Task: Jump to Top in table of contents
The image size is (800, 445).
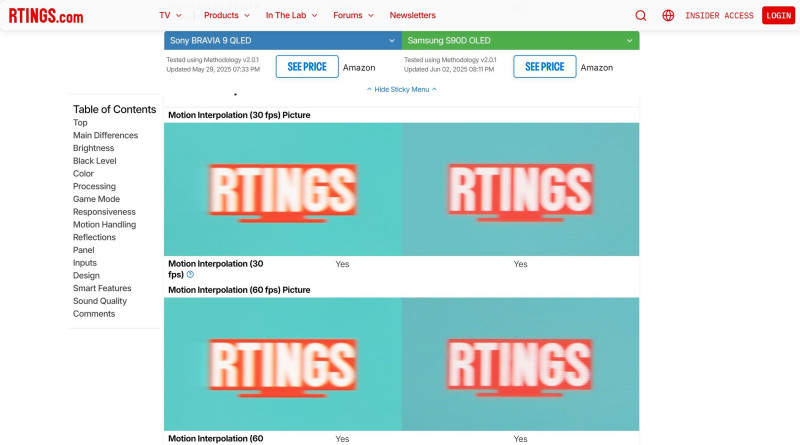Action: pyautogui.click(x=80, y=122)
